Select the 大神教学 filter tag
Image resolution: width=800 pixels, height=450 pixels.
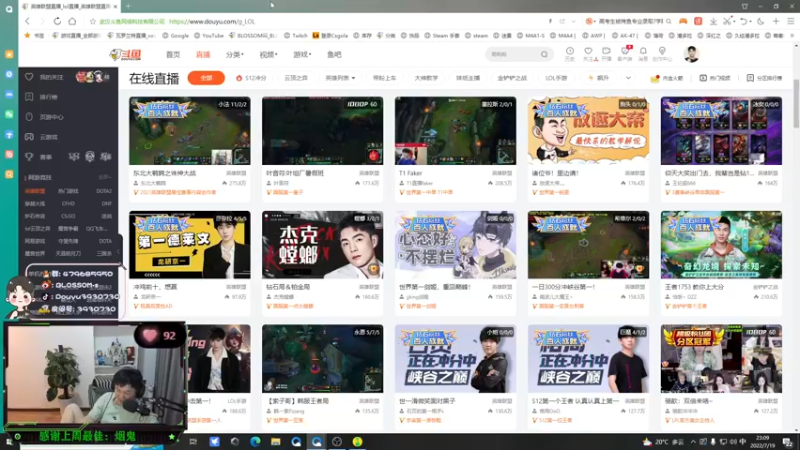coord(426,78)
